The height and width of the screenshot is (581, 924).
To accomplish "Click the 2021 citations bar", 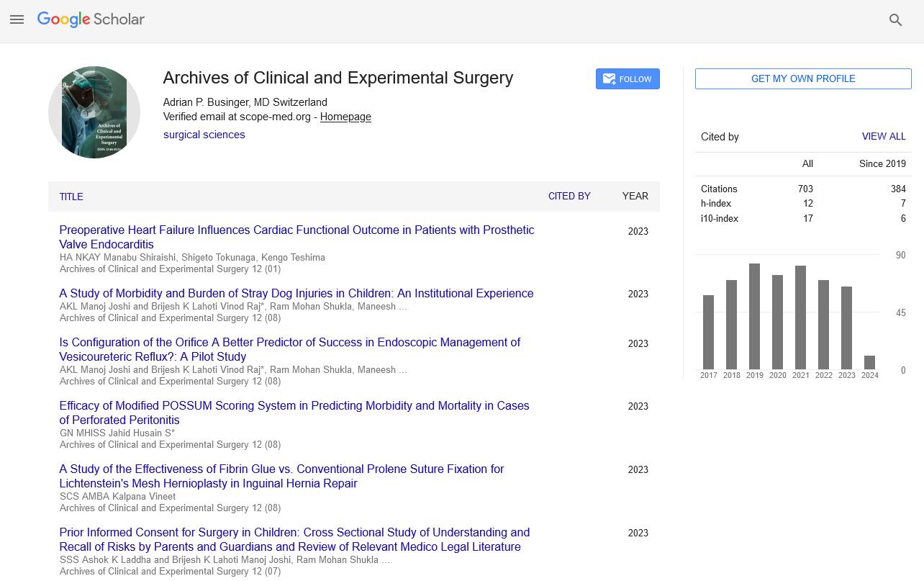I will tap(801, 317).
